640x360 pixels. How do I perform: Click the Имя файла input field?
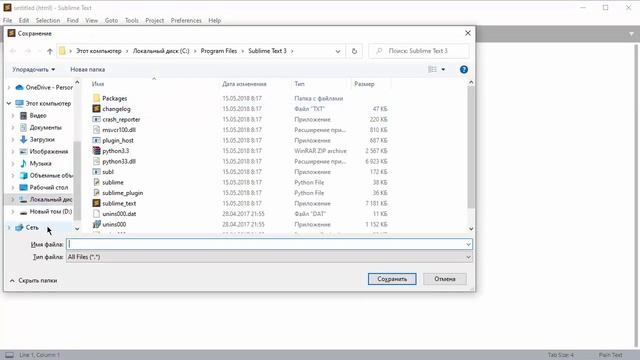pyautogui.click(x=269, y=244)
